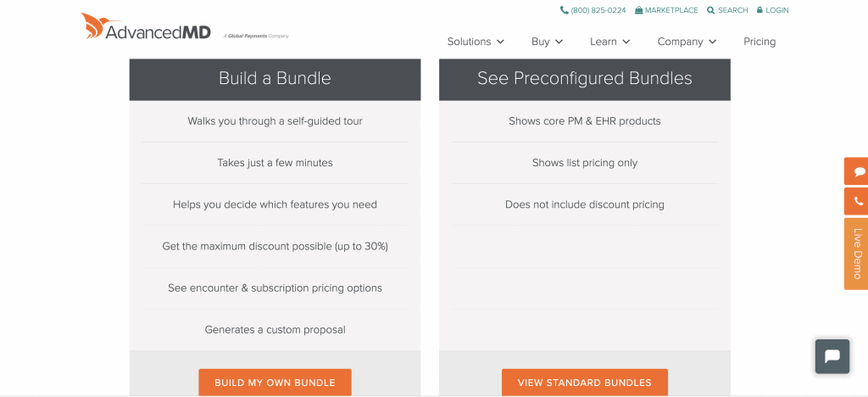Screen dimensions: 868x397
Task: Click the View Standard Bundles button
Action: (x=584, y=383)
